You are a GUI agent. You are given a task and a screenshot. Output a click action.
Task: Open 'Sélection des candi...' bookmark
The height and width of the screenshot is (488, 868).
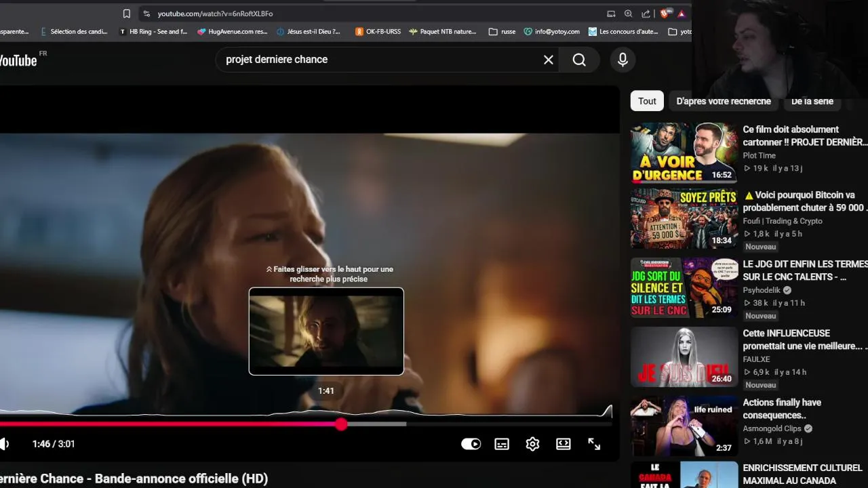(x=74, y=32)
